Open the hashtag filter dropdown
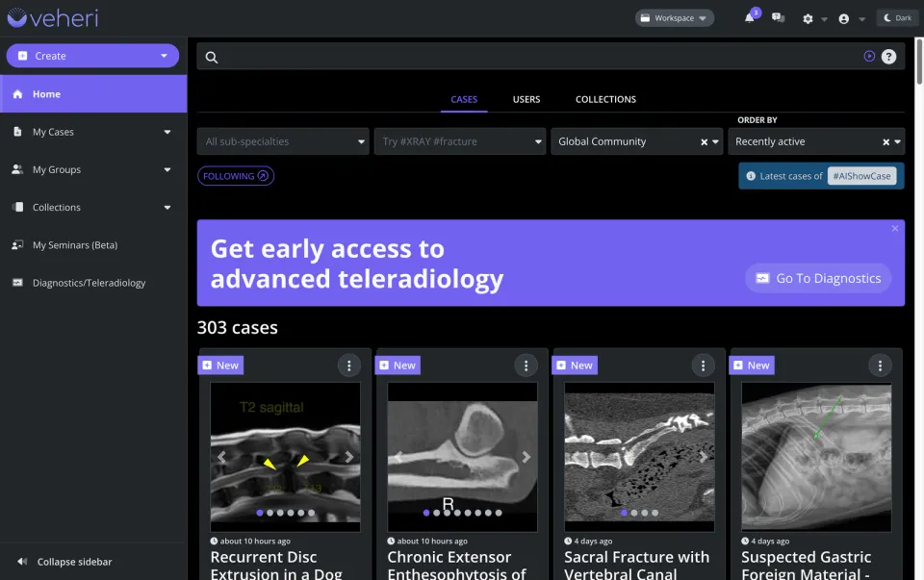 click(460, 141)
